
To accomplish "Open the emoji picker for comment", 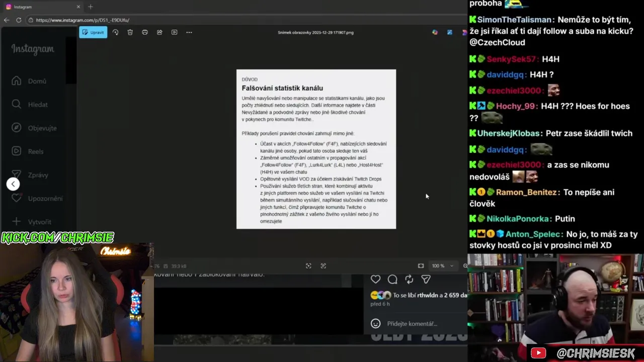I will (375, 323).
